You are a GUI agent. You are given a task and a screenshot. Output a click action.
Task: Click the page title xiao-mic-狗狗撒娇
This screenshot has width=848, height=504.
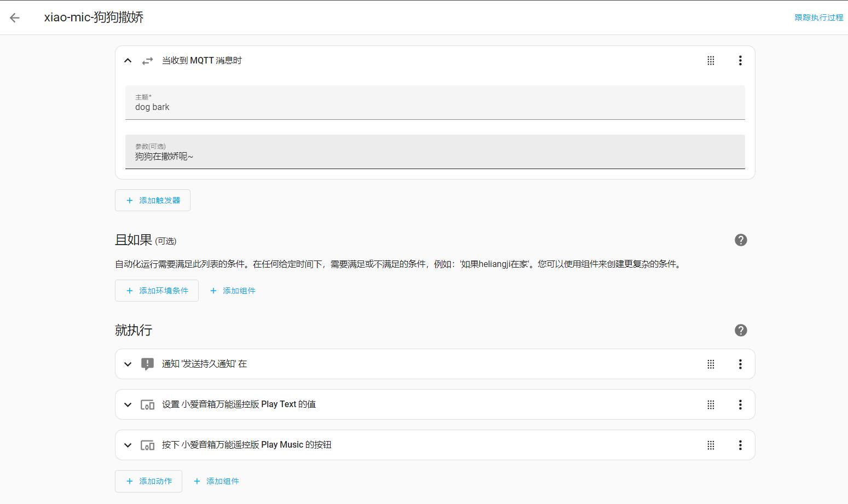(94, 18)
